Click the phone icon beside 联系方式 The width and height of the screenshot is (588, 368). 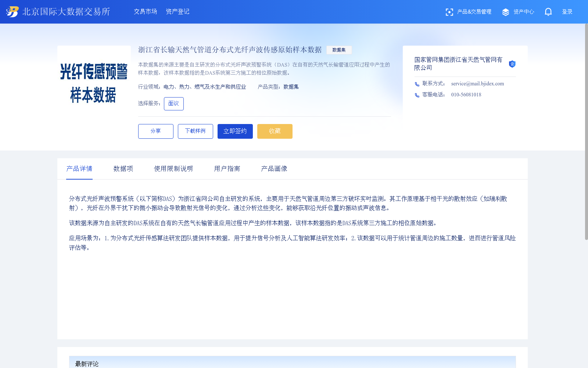417,84
